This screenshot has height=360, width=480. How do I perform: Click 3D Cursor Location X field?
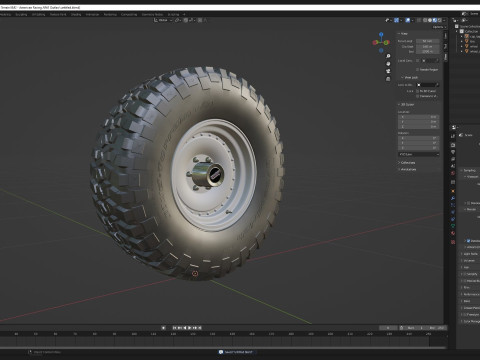[x=419, y=117]
